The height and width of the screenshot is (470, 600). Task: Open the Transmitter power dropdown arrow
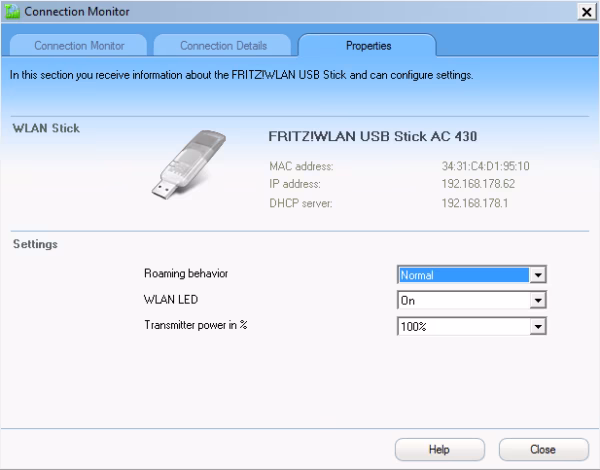pos(538,326)
